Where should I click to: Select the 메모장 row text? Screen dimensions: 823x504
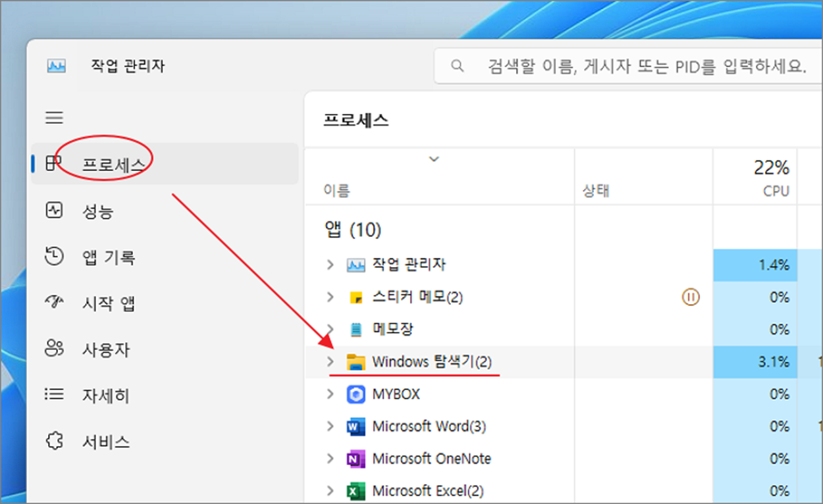[x=392, y=329]
